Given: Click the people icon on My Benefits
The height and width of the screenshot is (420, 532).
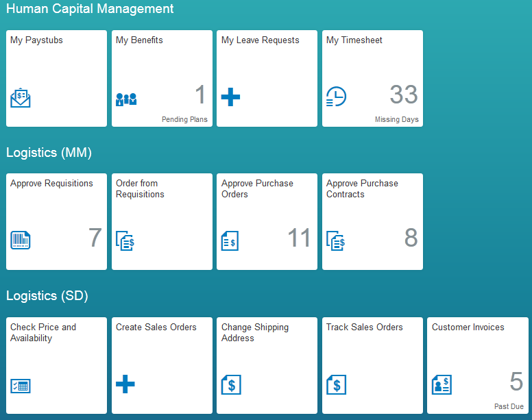Looking at the screenshot, I should [126, 99].
